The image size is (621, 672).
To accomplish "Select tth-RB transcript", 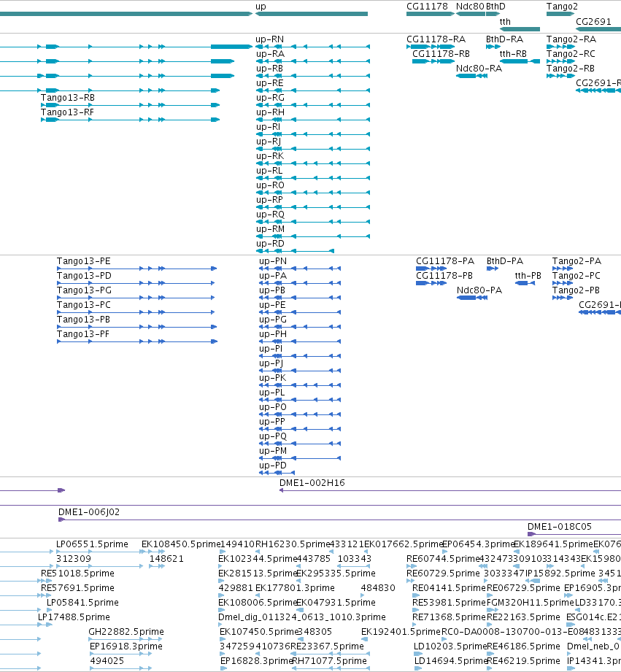I will 513,54.
